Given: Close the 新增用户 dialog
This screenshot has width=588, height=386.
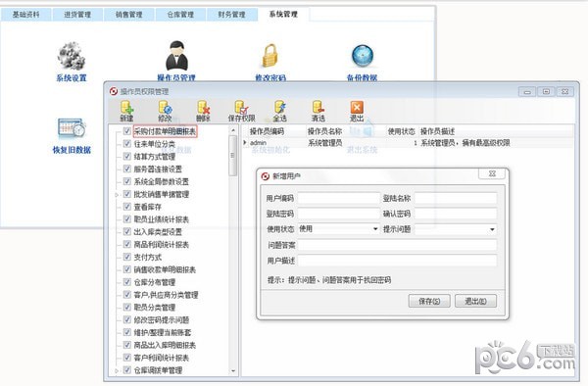Looking at the screenshot, I should 492,173.
